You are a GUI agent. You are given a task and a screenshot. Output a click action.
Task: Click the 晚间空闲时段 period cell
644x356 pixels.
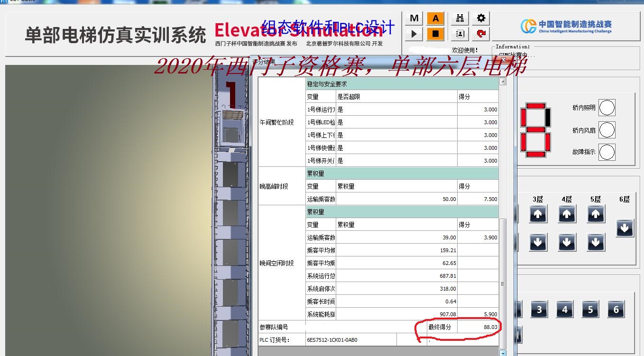click(282, 263)
